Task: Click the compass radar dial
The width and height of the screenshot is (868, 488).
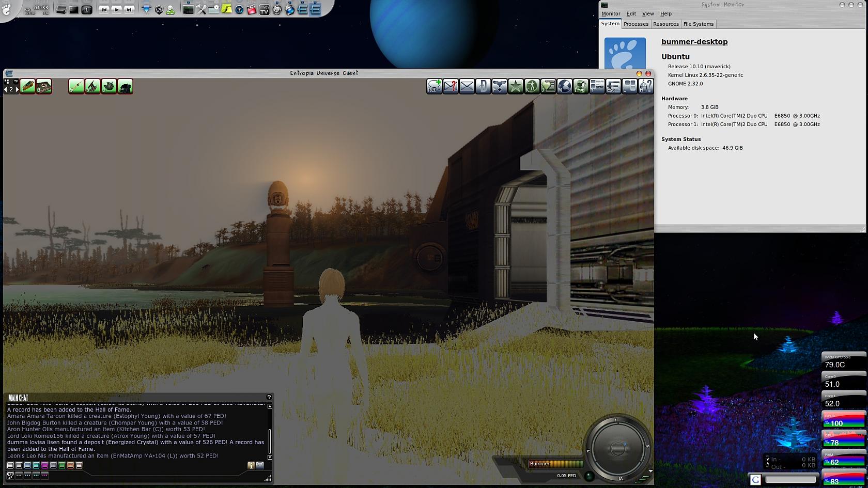Action: [617, 448]
